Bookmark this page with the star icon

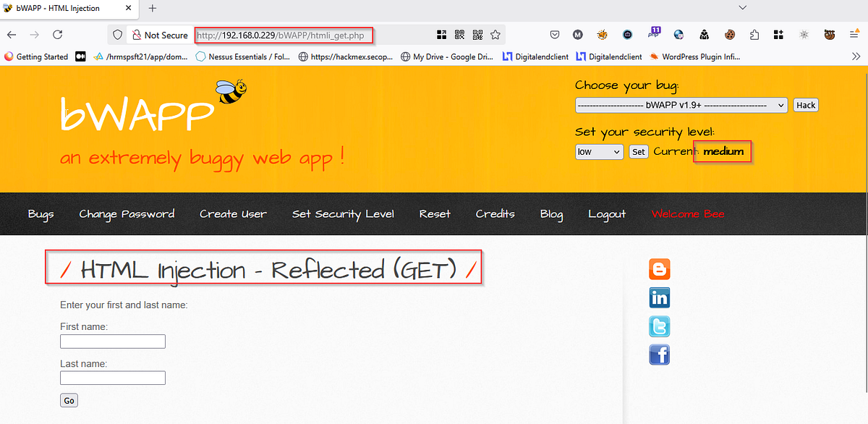click(495, 34)
